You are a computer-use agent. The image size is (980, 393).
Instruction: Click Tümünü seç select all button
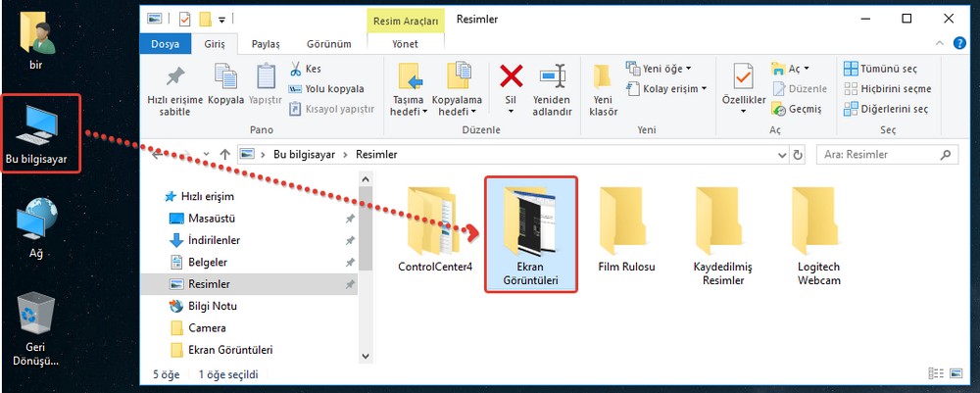click(x=886, y=69)
